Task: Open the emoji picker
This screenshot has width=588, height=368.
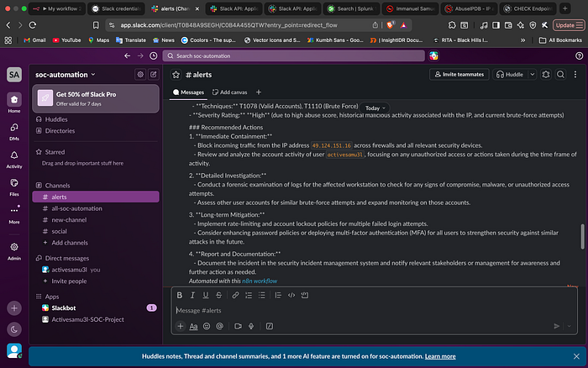Action: click(x=207, y=326)
